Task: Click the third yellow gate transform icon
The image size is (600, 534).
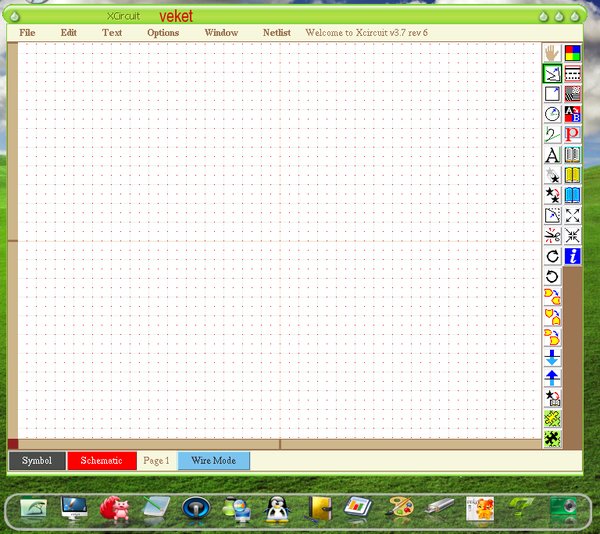Action: [552, 337]
